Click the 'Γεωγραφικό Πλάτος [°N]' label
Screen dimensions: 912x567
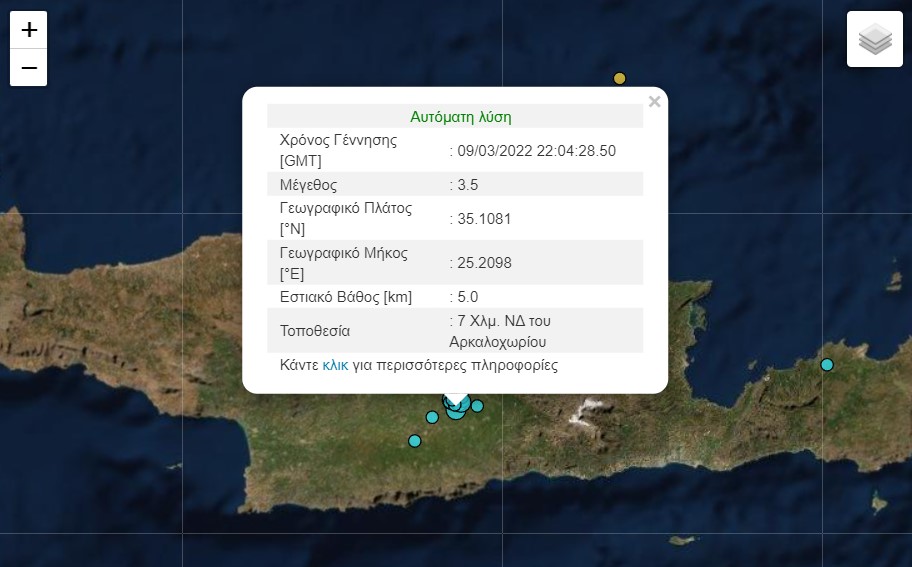(346, 218)
